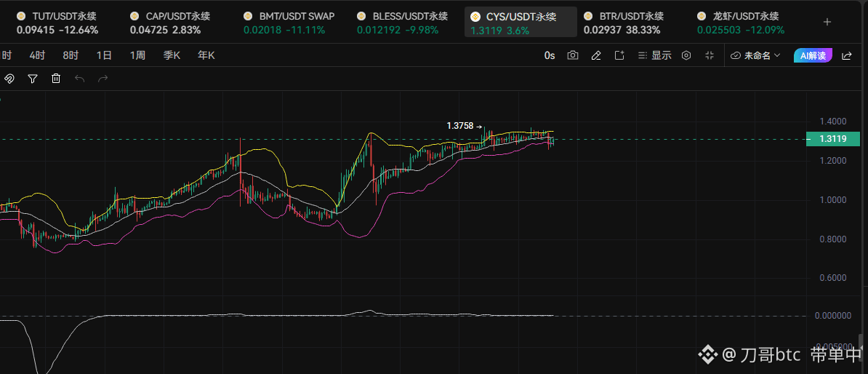Viewport: 868px width, 374px height.
Task: Select the 1日 timeframe
Action: 104,55
